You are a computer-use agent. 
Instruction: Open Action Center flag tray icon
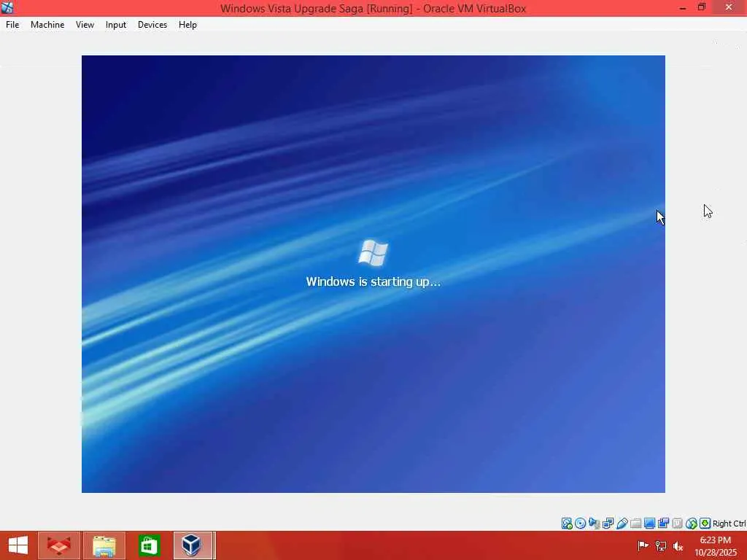[643, 545]
